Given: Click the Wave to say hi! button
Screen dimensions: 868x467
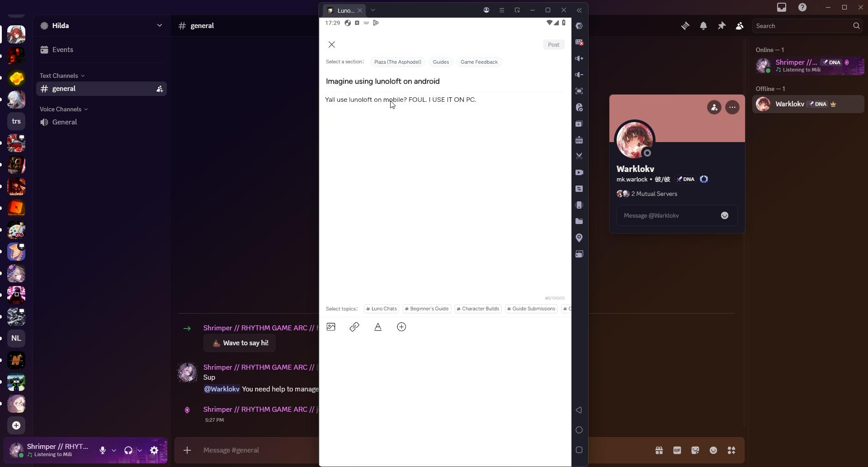Looking at the screenshot, I should [240, 343].
